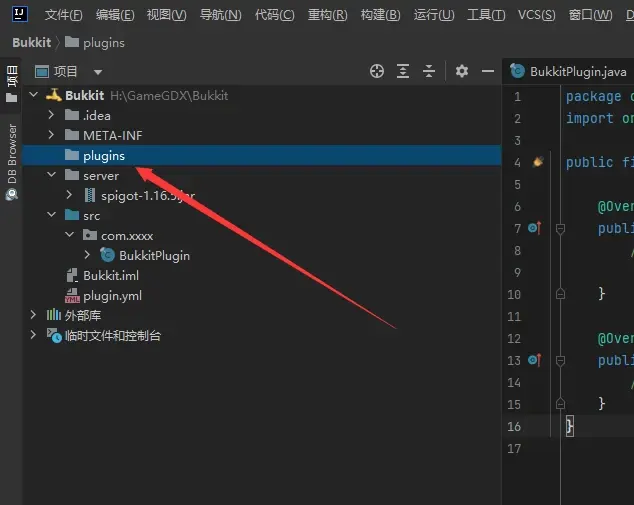Click the expand all icon
634x505 pixels.
tap(403, 71)
